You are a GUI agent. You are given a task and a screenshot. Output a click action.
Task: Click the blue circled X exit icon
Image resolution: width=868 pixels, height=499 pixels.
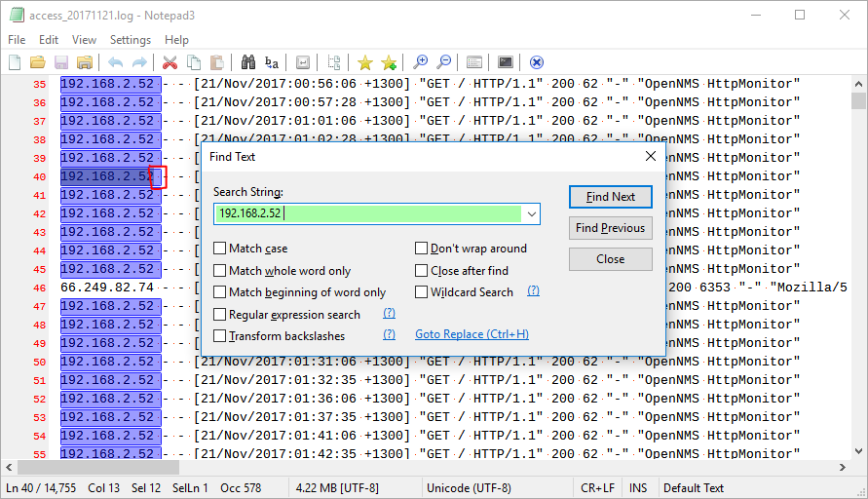(x=537, y=62)
